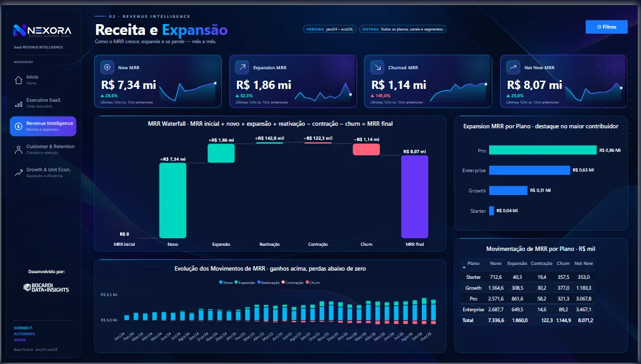Sort table by Plano column header
Image resolution: width=641 pixels, height=364 pixels.
pyautogui.click(x=473, y=264)
